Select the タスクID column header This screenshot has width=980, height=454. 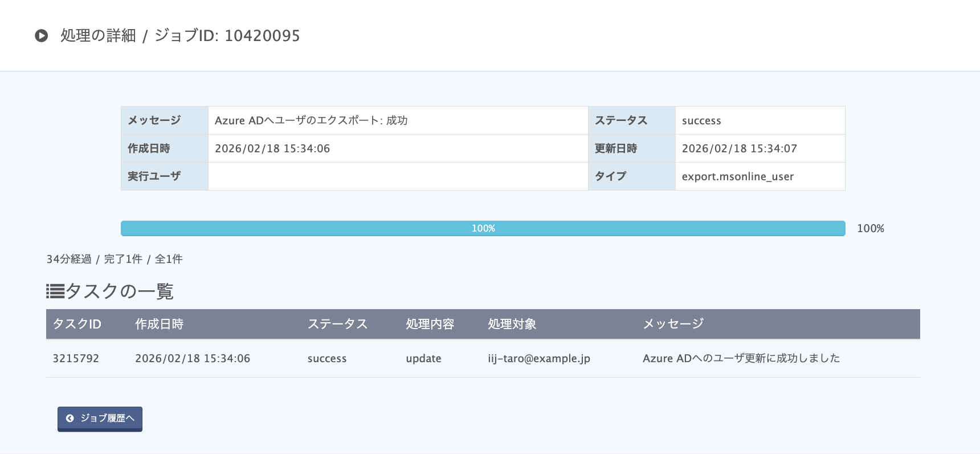77,324
